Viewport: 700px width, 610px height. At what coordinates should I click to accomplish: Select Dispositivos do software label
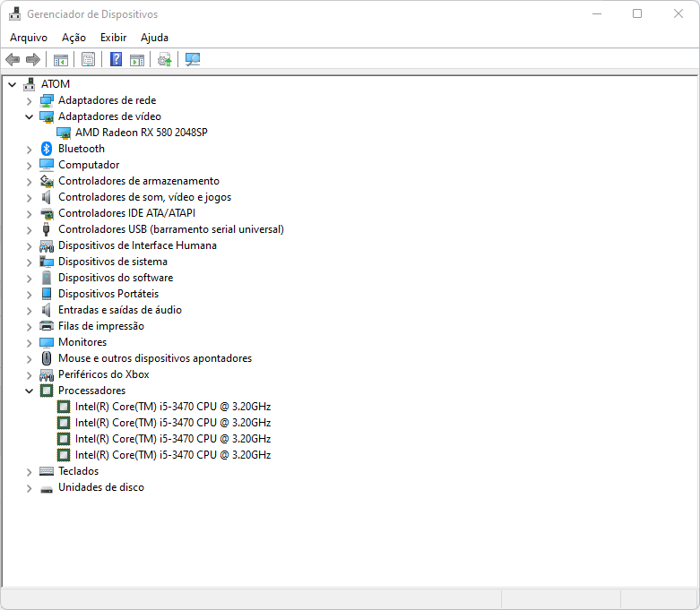click(116, 278)
